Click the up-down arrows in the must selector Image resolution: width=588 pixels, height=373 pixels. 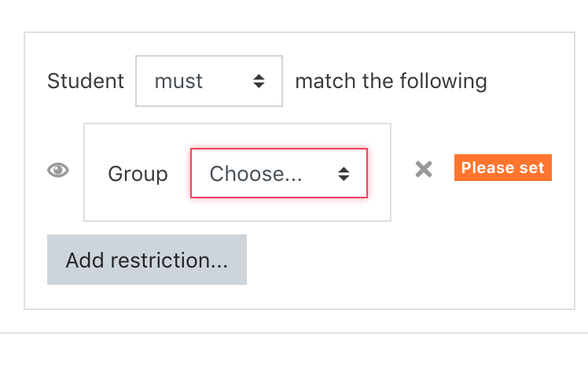click(259, 81)
